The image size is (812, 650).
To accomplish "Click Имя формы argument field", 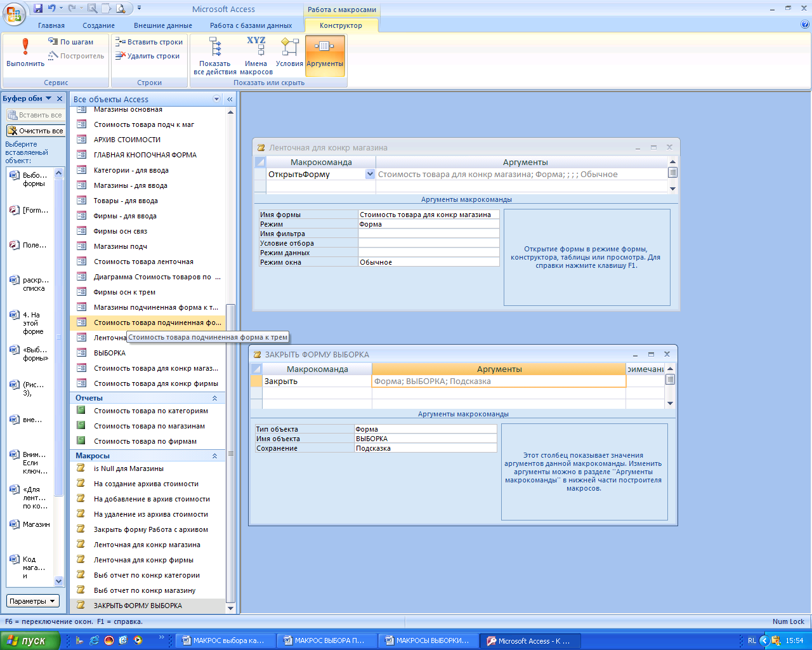I will point(429,215).
